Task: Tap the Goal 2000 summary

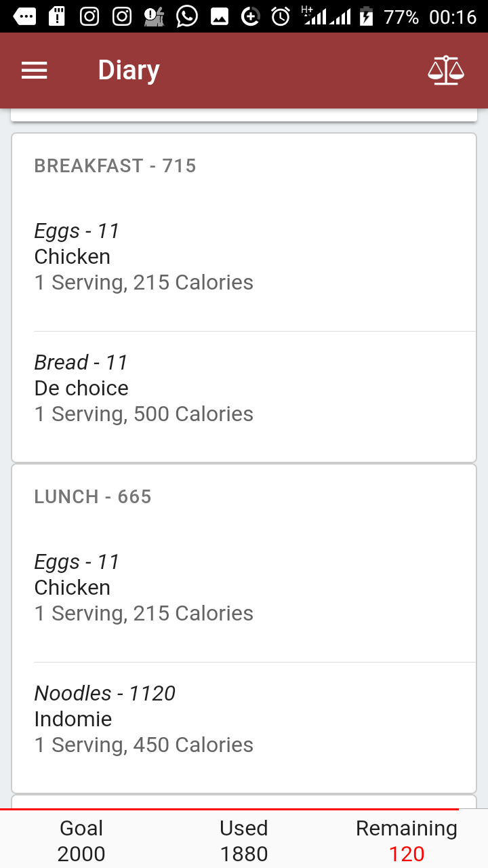Action: coord(81,841)
